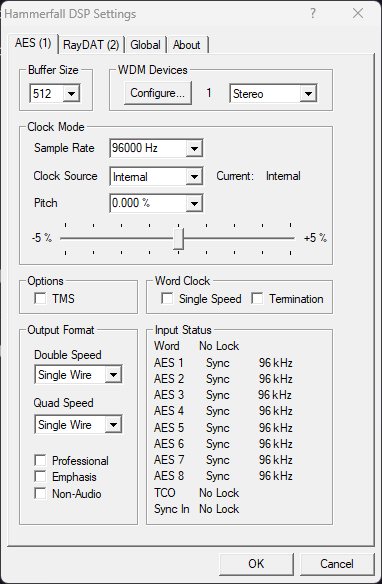The height and width of the screenshot is (584, 382).
Task: Click the help question mark icon
Action: [x=313, y=13]
